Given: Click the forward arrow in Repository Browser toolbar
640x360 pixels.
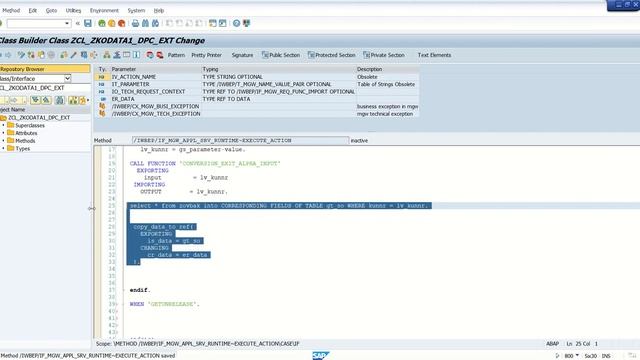Looking at the screenshot, I should click(13, 100).
